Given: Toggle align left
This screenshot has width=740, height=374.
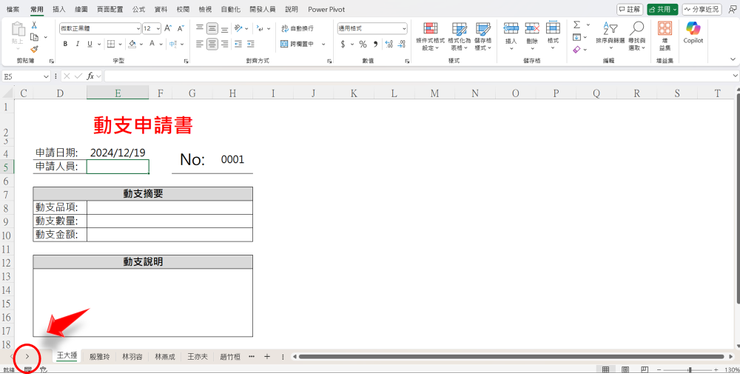Looking at the screenshot, I should pyautogui.click(x=200, y=44).
